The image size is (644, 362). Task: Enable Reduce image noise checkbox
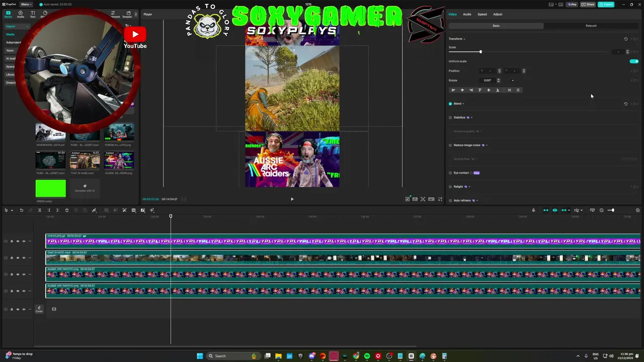[450, 145]
